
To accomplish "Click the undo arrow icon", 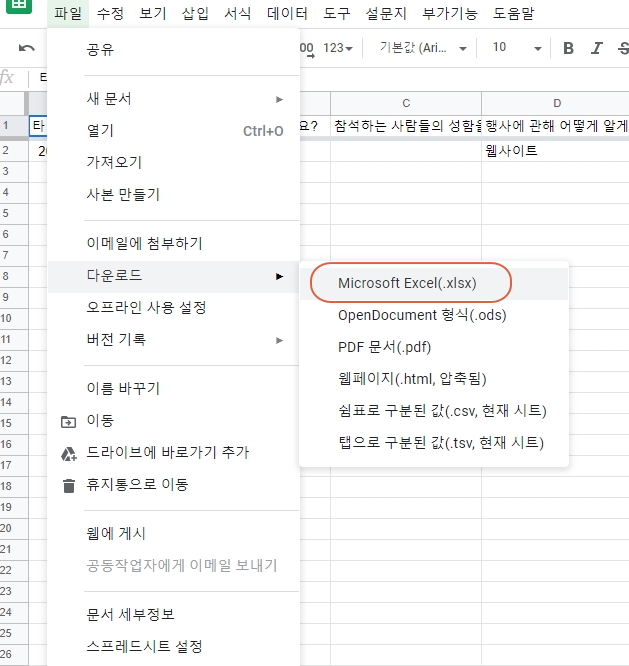I will tap(26, 48).
